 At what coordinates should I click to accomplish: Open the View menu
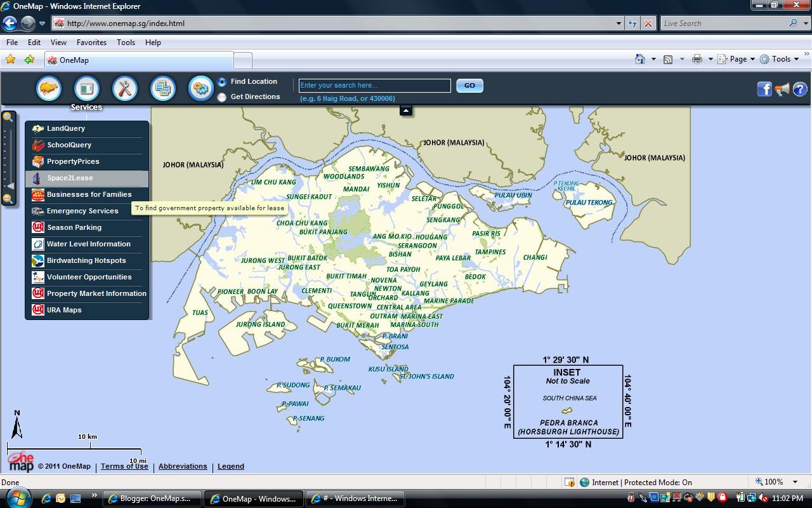[x=58, y=43]
